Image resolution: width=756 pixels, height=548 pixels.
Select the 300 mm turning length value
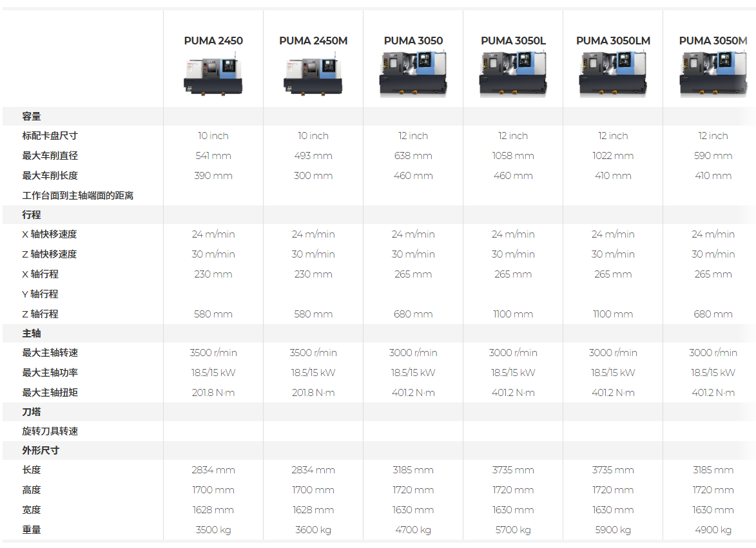pos(313,176)
